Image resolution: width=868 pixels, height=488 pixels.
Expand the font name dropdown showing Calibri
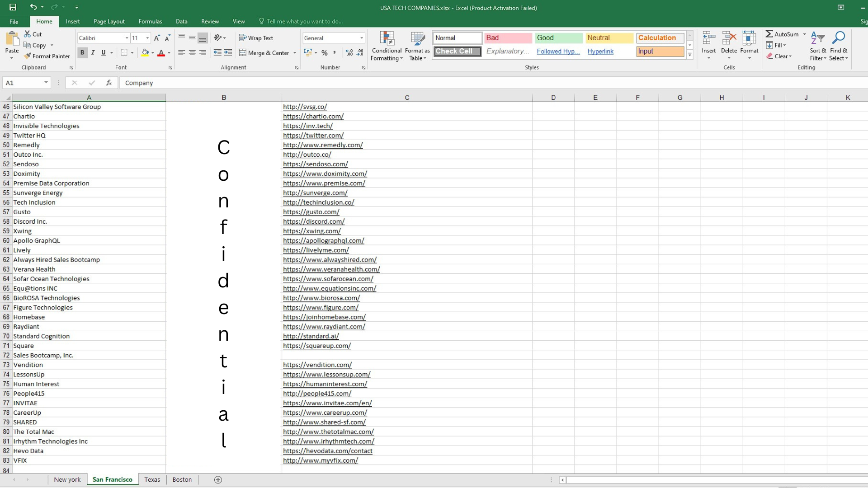[127, 38]
